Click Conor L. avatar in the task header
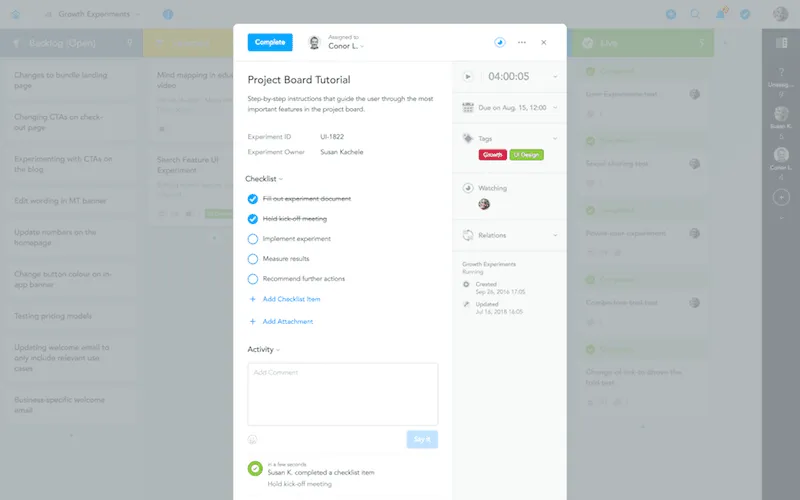This screenshot has height=500, width=800. [x=315, y=42]
